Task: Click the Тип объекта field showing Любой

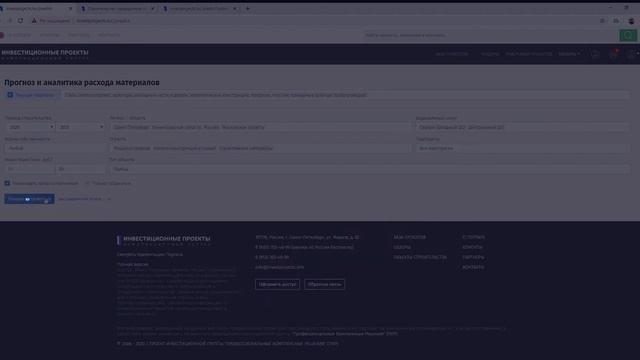Action: click(x=370, y=169)
